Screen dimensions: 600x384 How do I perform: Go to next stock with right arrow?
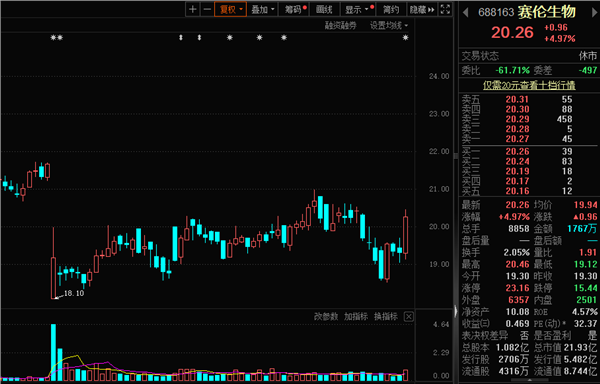593,13
